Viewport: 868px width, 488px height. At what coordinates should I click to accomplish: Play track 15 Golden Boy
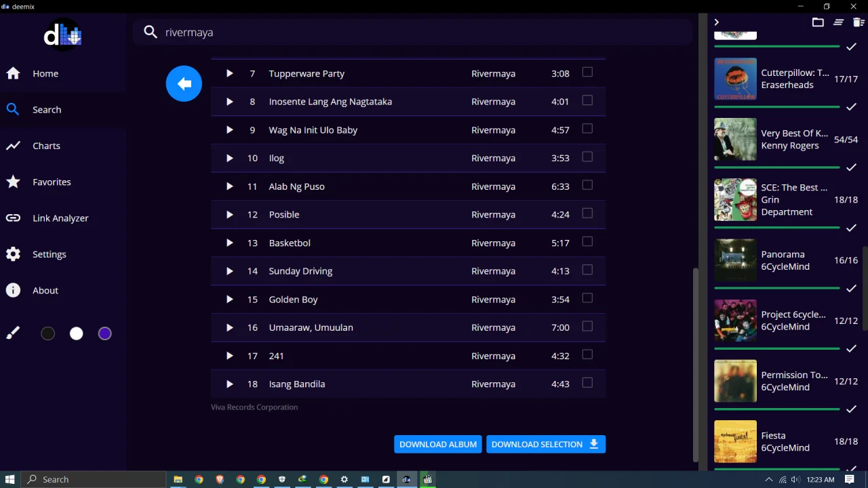click(229, 300)
